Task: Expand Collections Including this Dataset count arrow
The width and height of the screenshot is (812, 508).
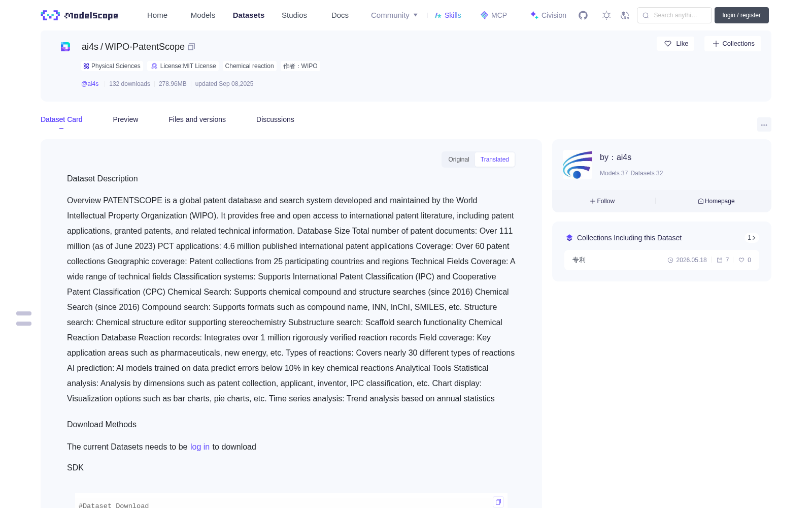Action: (x=752, y=238)
